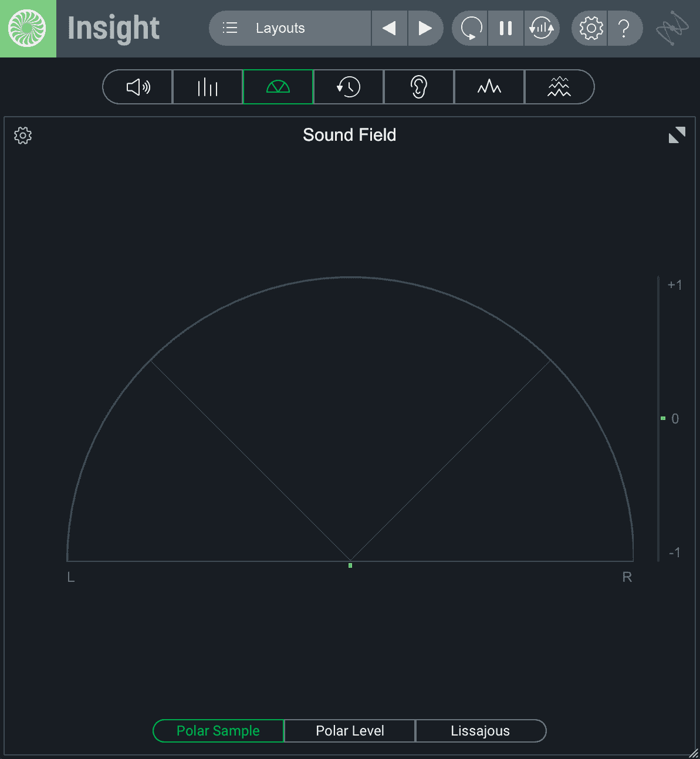Click the Insight product name

(114, 28)
